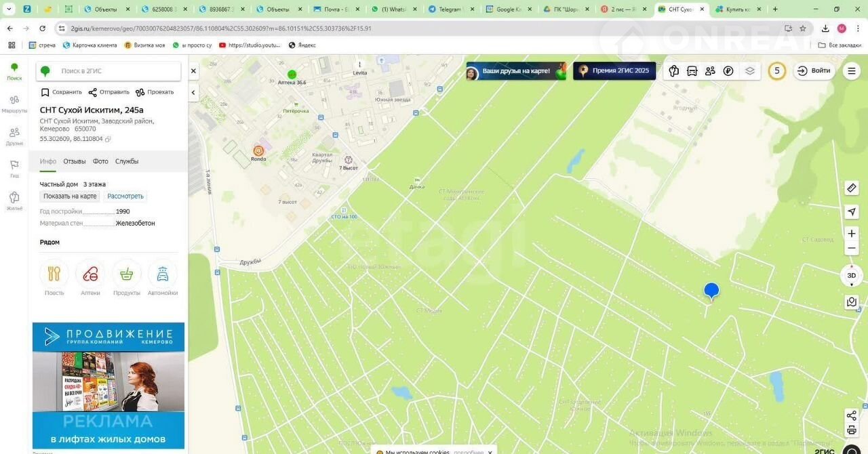Open the Маршруты sidebar section
Image resolution: width=868 pixels, height=454 pixels.
click(14, 103)
